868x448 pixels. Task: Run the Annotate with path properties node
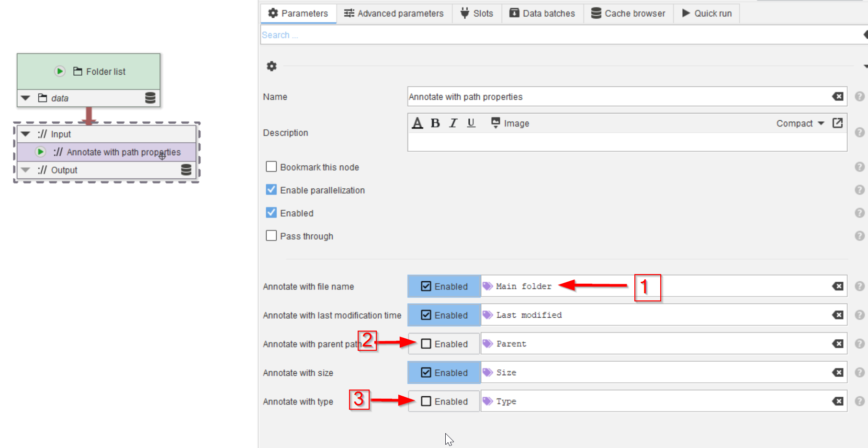41,152
